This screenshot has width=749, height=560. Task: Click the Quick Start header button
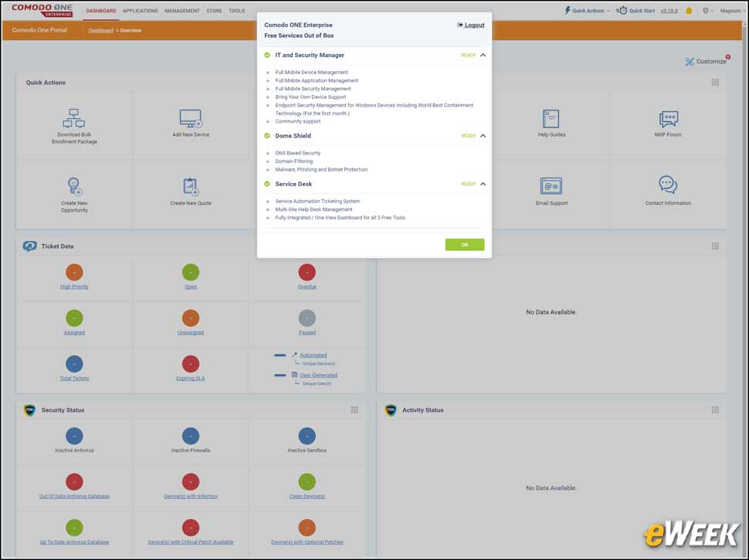pyautogui.click(x=635, y=11)
